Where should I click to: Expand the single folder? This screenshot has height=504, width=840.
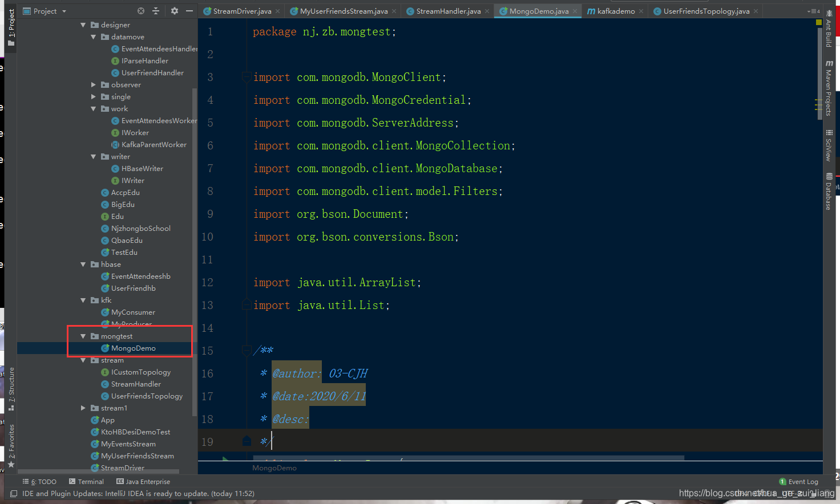(94, 97)
